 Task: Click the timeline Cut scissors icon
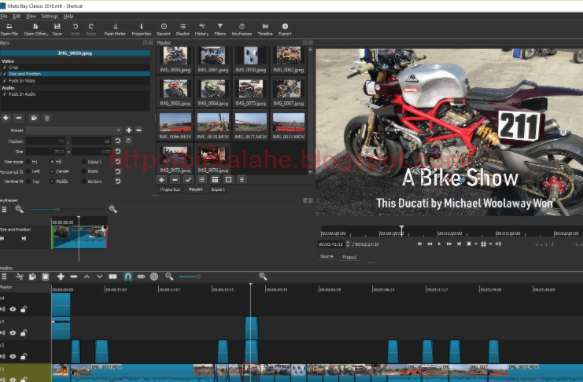pyautogui.click(x=20, y=276)
